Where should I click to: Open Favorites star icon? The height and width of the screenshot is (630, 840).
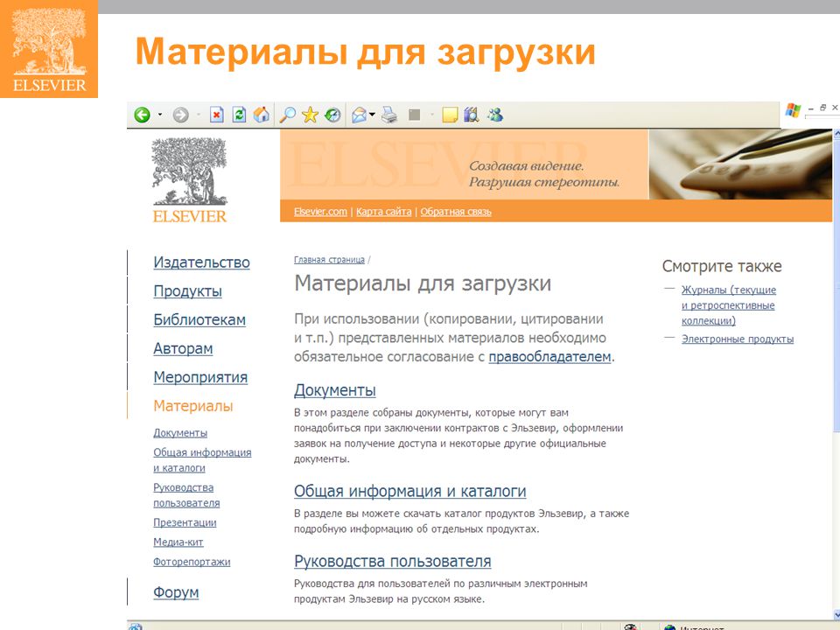coord(310,115)
